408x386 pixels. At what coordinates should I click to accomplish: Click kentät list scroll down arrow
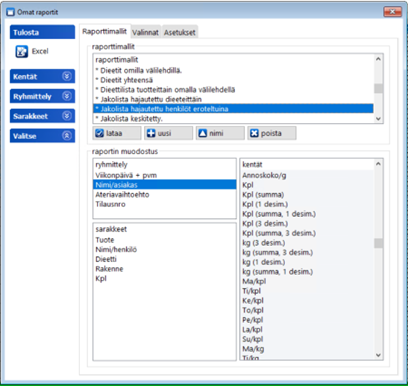(378, 355)
